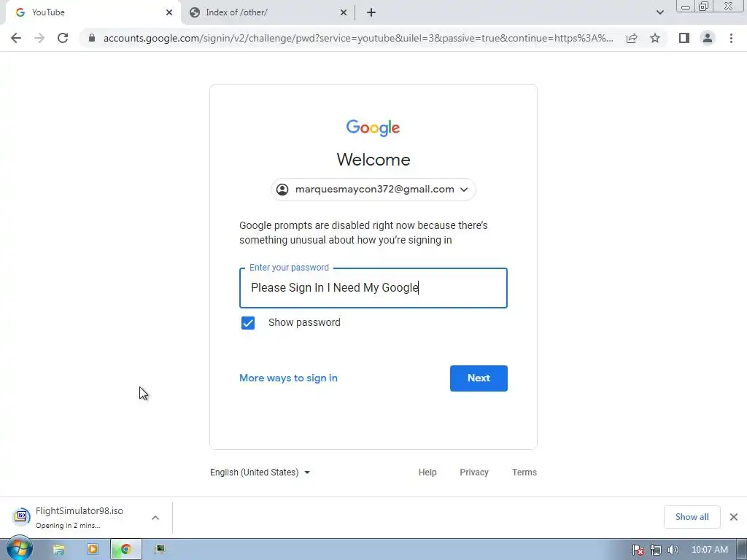Expand account chooser marquesmaycon372@gmail.com
The image size is (747, 560).
pos(373,190)
